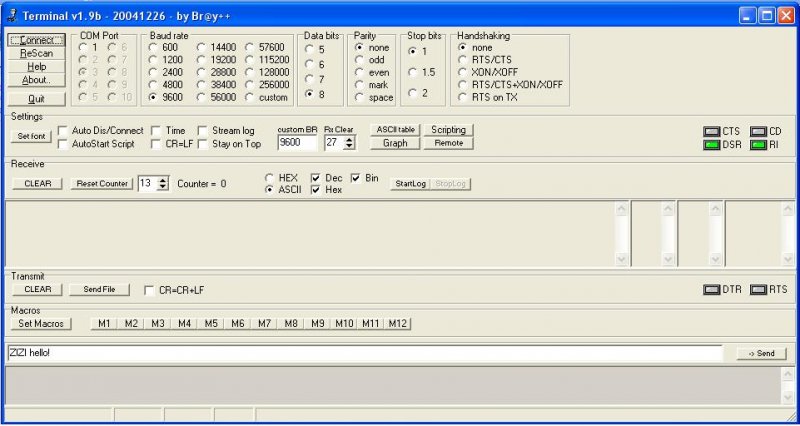This screenshot has height=426, width=800.
Task: Set data bits to 7
Action: [309, 79]
